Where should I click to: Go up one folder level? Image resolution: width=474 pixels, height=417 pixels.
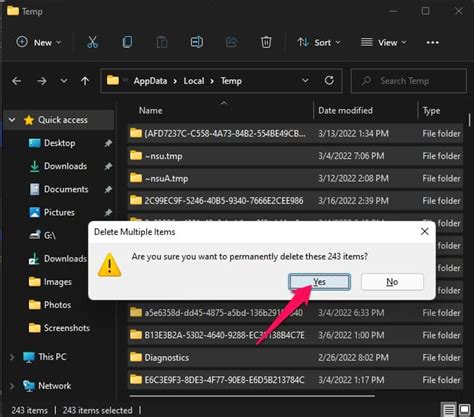click(x=85, y=81)
